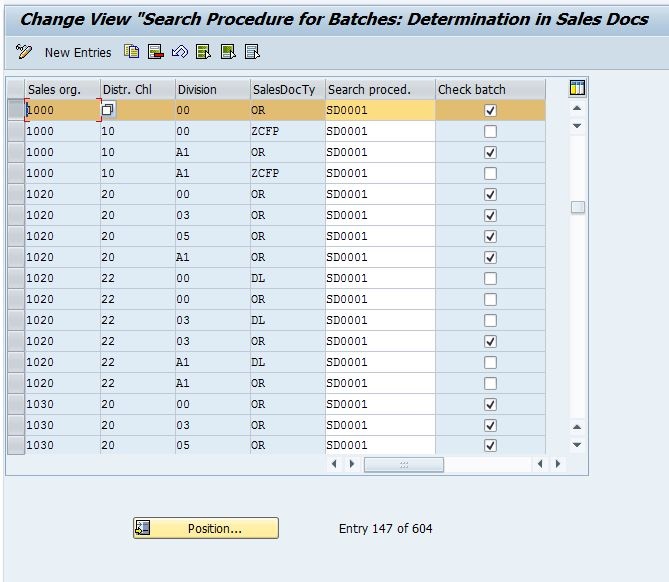Image resolution: width=669 pixels, height=582 pixels.
Task: Click the Select Block icon in toolbar
Action: coord(228,52)
